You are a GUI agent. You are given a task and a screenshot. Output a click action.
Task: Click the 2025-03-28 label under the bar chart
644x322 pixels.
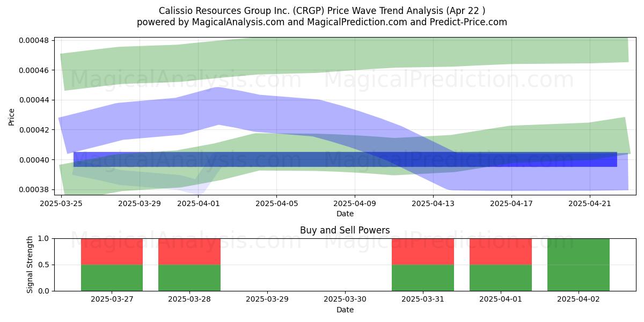coord(189,299)
